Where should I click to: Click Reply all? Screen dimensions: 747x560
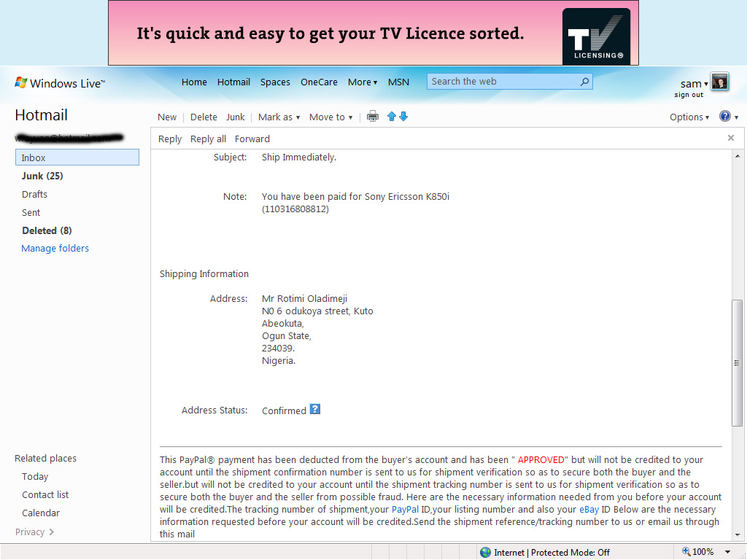(208, 139)
